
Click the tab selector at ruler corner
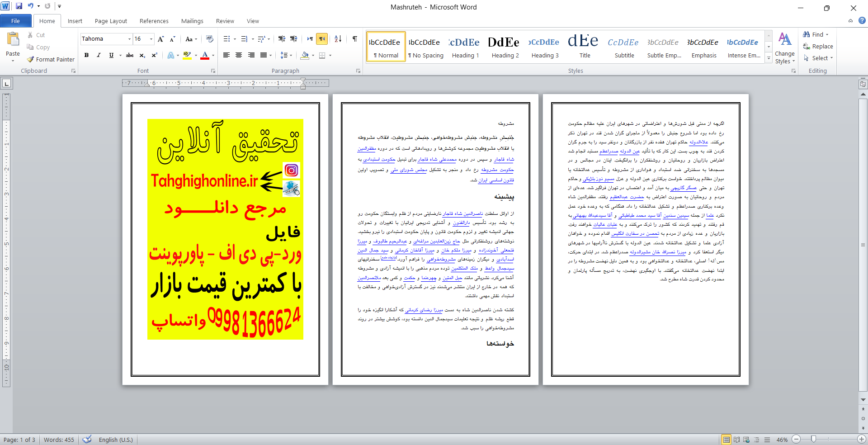click(6, 83)
